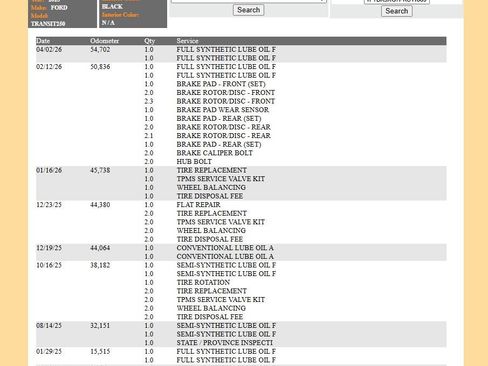The width and height of the screenshot is (488, 366).
Task: Select the quantity 2.1 value
Action: pos(149,136)
